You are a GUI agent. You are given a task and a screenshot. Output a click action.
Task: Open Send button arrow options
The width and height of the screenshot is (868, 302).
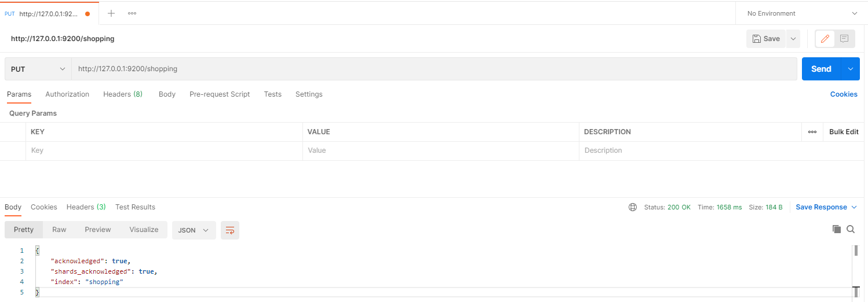coord(851,69)
